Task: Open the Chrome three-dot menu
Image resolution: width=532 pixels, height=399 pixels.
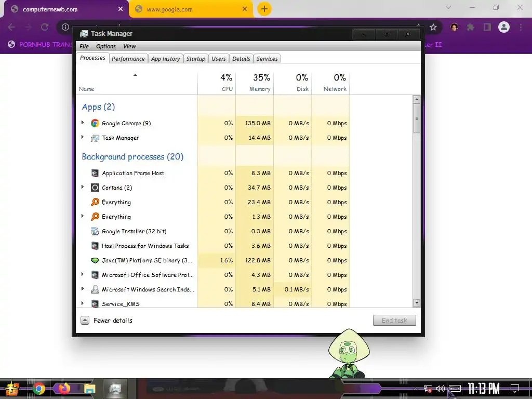Action: 521,27
